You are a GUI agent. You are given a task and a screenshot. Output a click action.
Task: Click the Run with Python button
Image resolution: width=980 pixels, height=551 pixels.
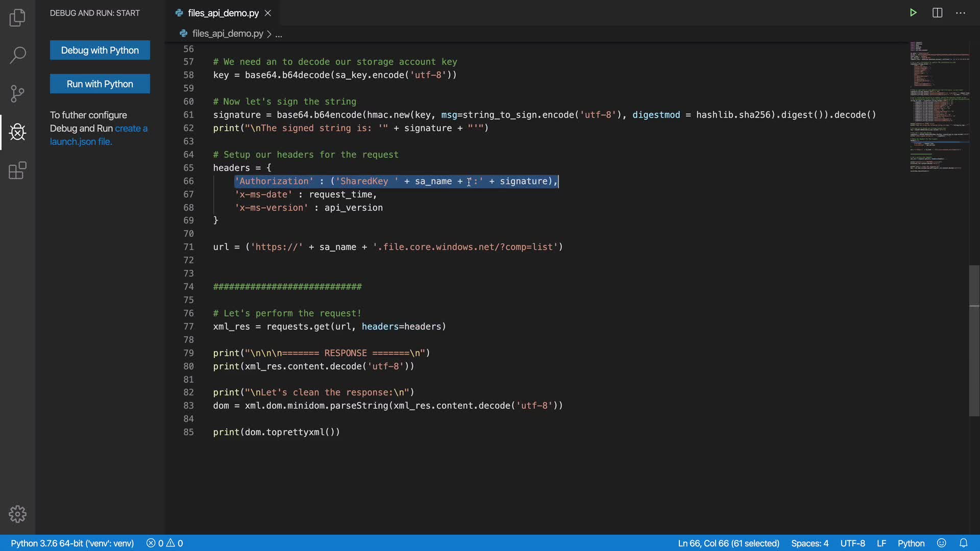pos(100,84)
